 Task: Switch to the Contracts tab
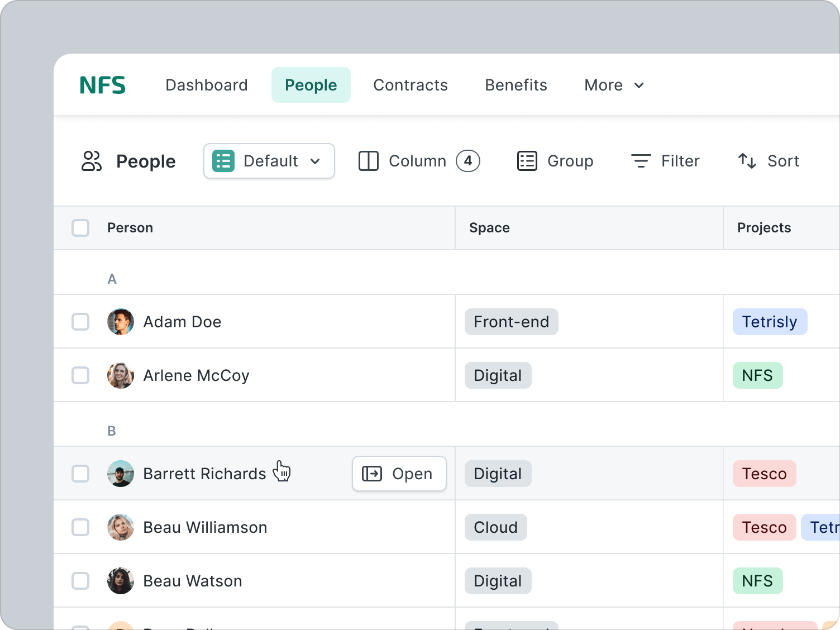pos(411,85)
